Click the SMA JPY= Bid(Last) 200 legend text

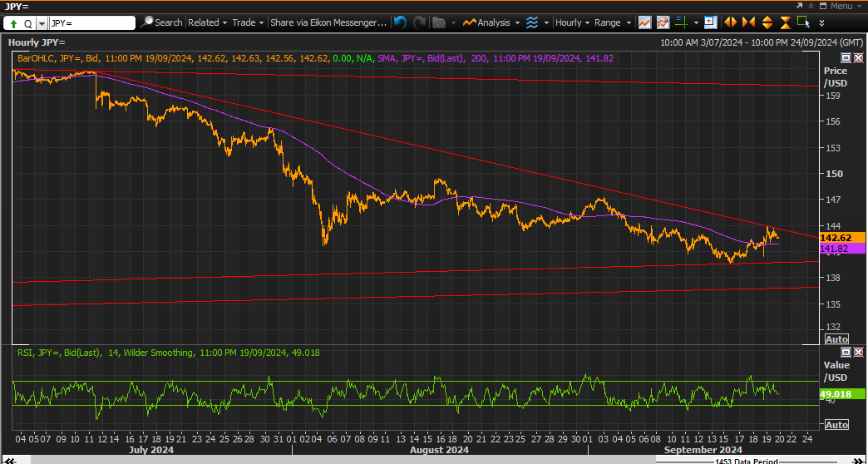pyautogui.click(x=496, y=58)
